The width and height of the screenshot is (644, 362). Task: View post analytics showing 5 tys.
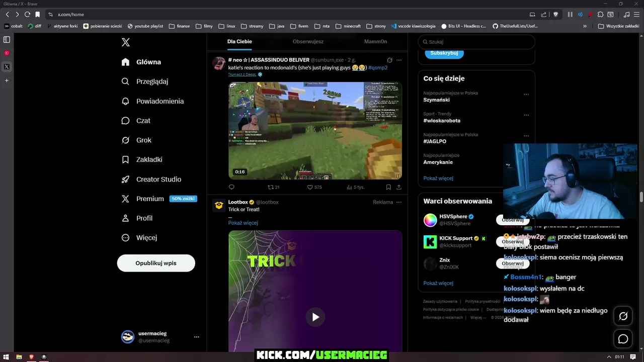pyautogui.click(x=356, y=187)
